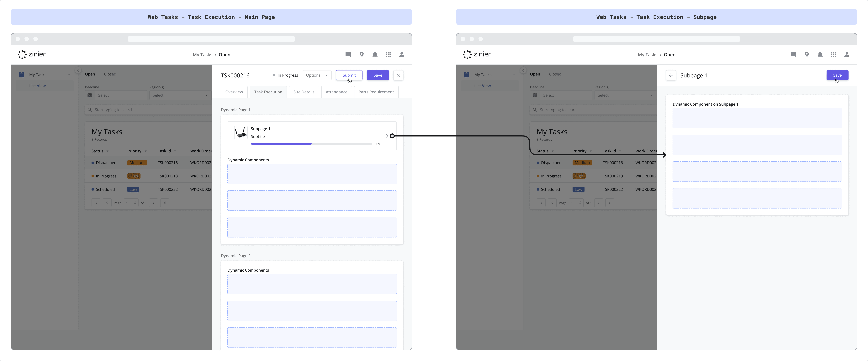
Task: Click Low priority badge in Subpage table
Action: 579,190
